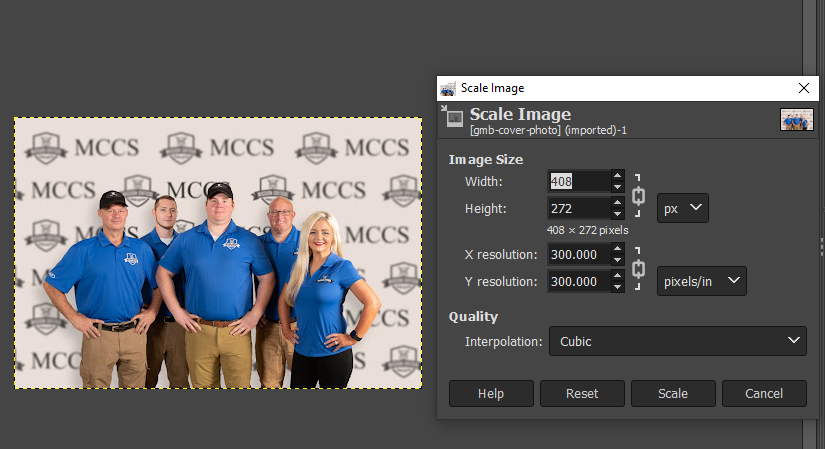Click the Y resolution input field
Screen dimensions: 825x449
(x=579, y=282)
